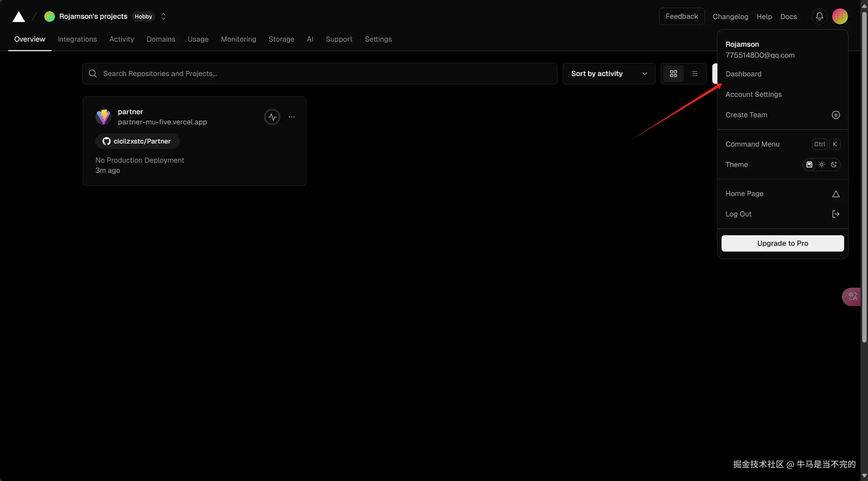
Task: Select Home Page in the account menu
Action: coord(782,194)
